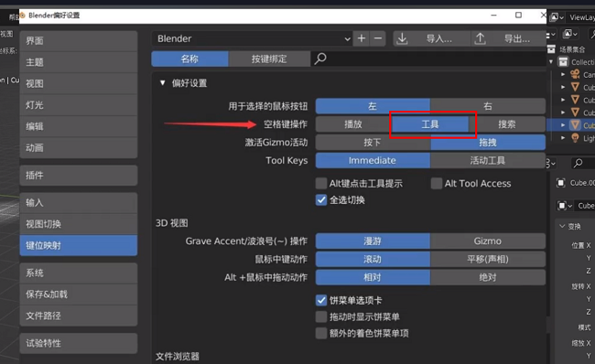
Task: Open the 动画 preferences tab
Action: 79,148
